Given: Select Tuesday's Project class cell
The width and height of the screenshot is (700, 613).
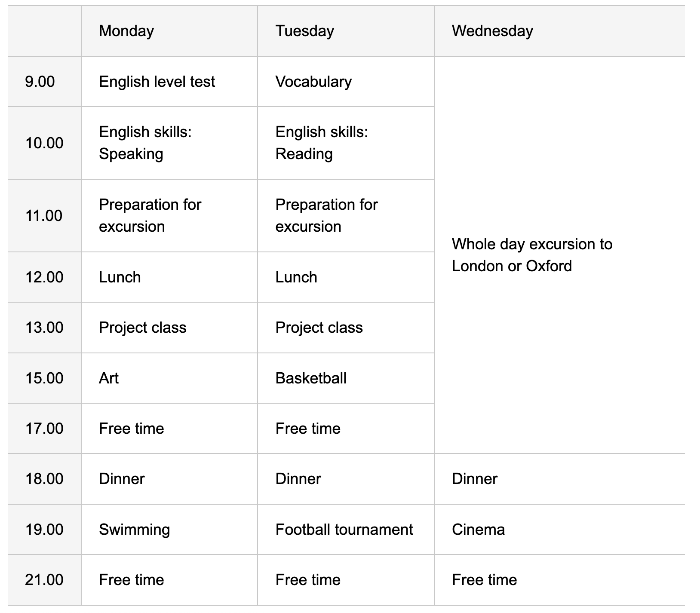Looking at the screenshot, I should [319, 328].
